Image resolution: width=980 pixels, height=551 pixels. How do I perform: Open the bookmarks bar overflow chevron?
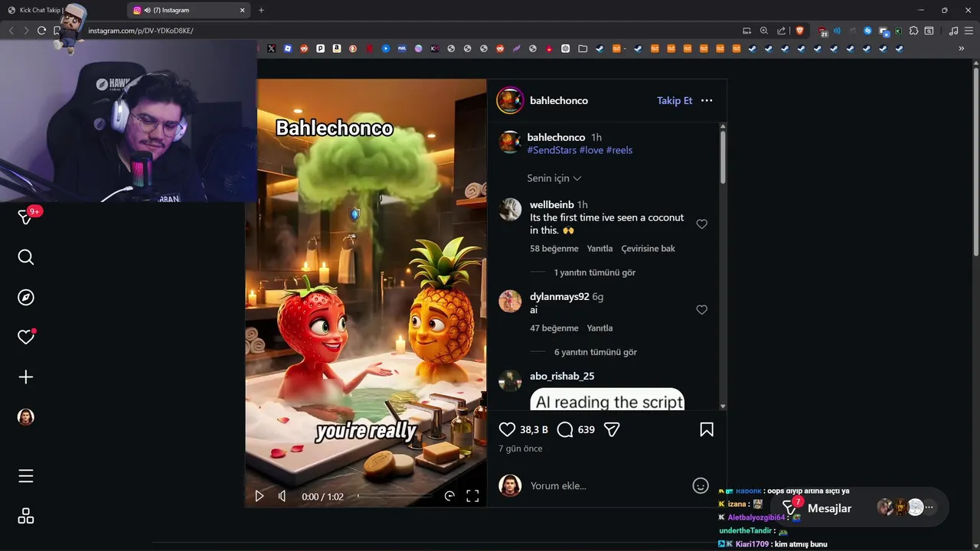coord(961,48)
